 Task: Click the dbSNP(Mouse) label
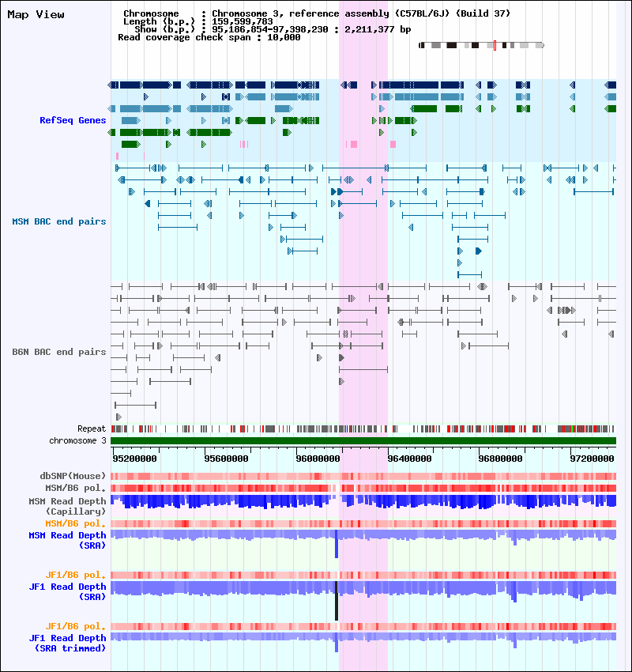(x=73, y=476)
